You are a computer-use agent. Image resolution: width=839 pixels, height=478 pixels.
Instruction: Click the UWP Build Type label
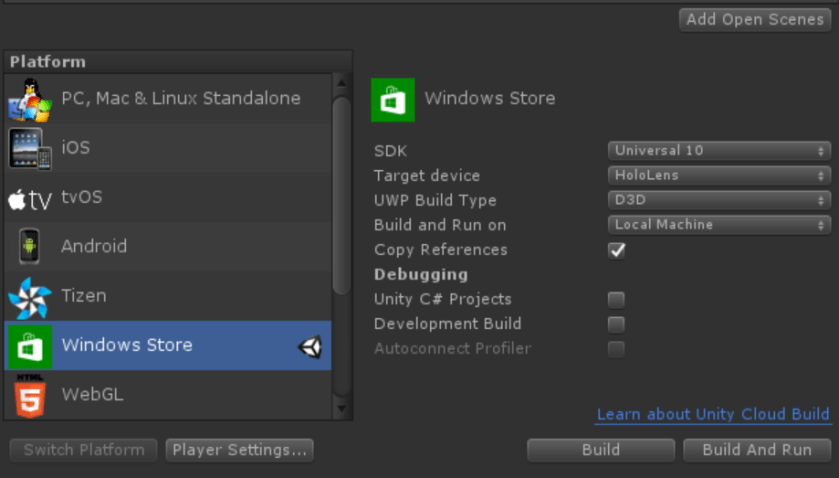tap(435, 200)
